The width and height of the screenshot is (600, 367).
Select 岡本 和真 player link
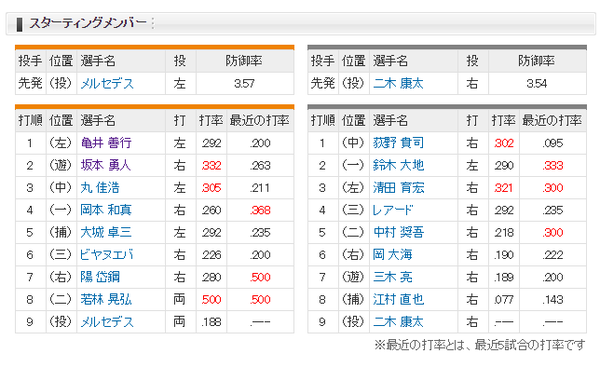click(x=106, y=210)
